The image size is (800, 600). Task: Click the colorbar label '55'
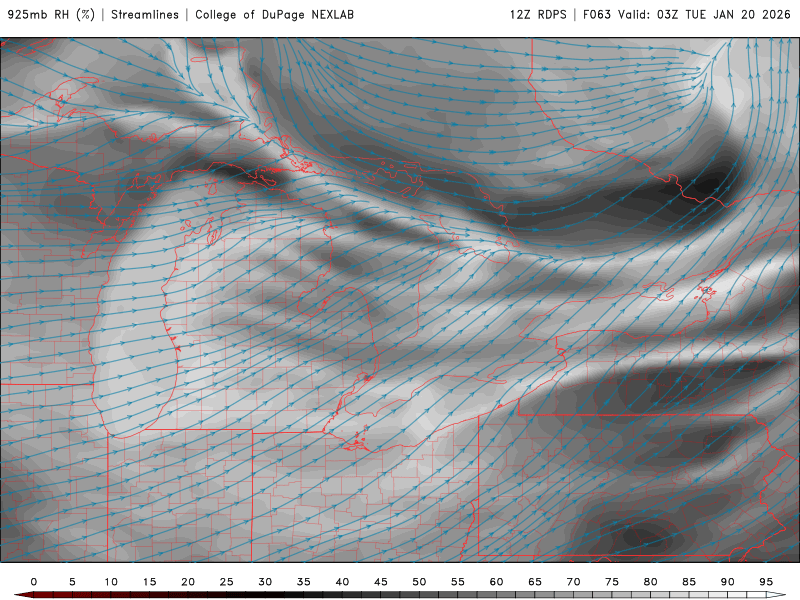pos(458,582)
